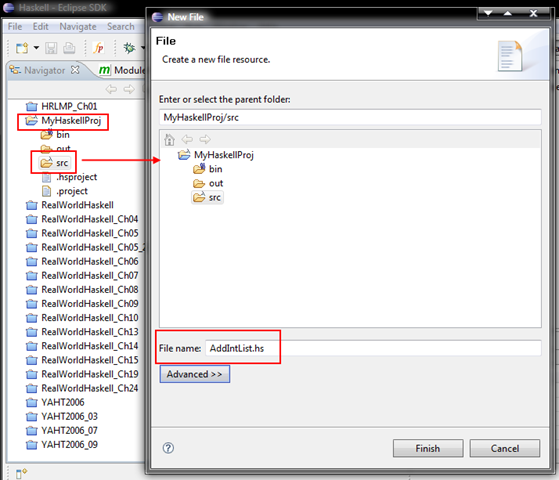The height and width of the screenshot is (480, 559).
Task: Click New File dialog title icon
Action: tap(157, 17)
